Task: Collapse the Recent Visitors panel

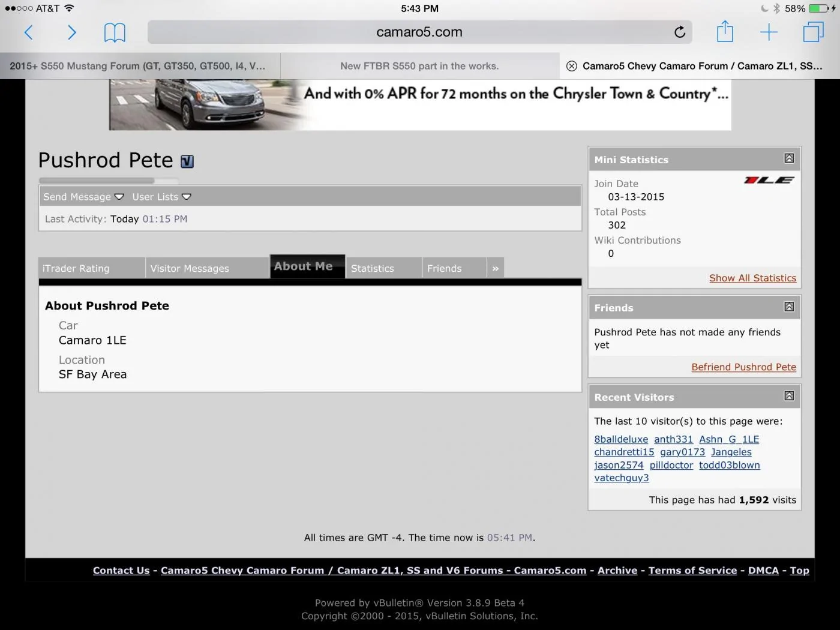Action: coord(789,395)
